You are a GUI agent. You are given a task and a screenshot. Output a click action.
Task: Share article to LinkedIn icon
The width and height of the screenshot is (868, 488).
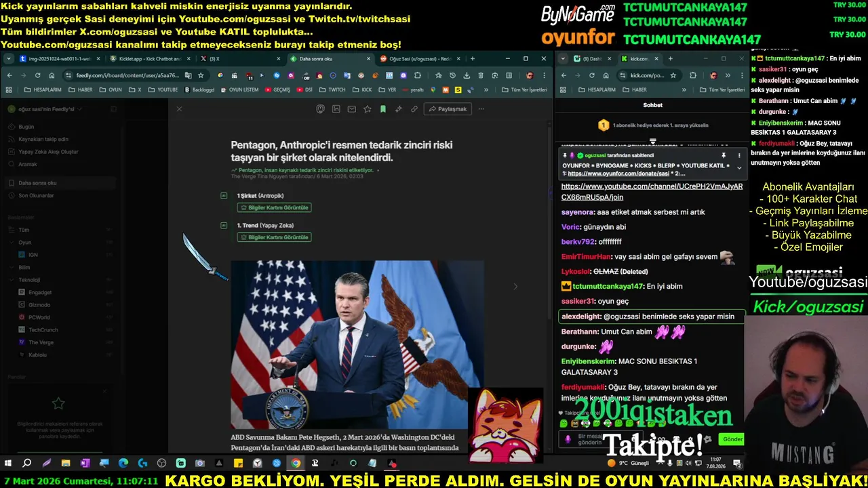(336, 109)
